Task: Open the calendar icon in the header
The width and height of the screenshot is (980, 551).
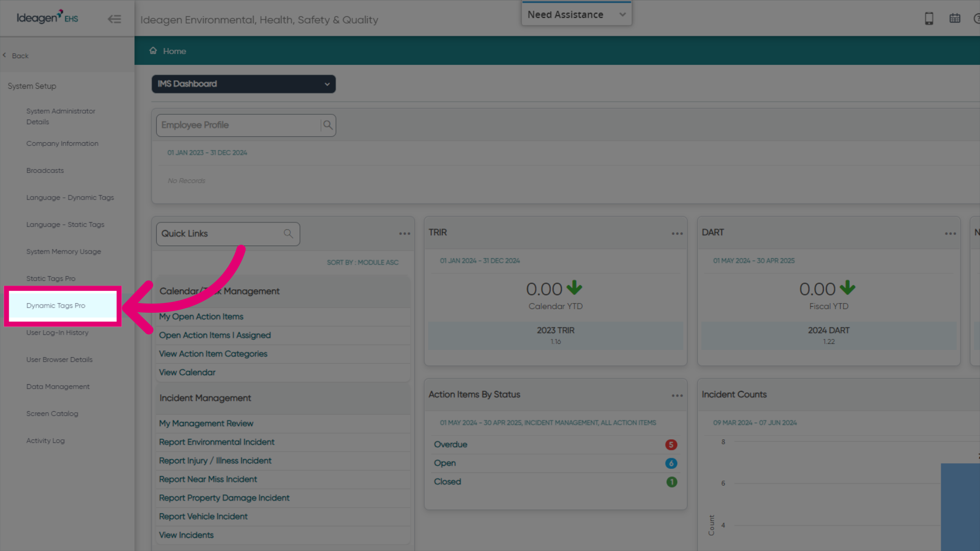Action: point(954,18)
